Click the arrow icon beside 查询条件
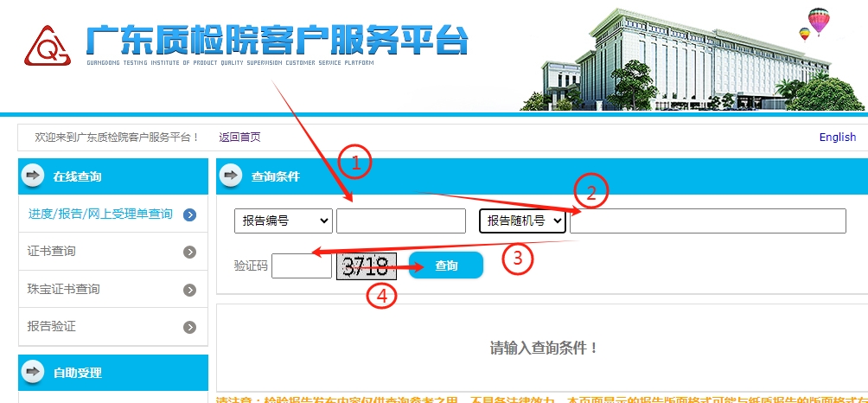 point(231,176)
